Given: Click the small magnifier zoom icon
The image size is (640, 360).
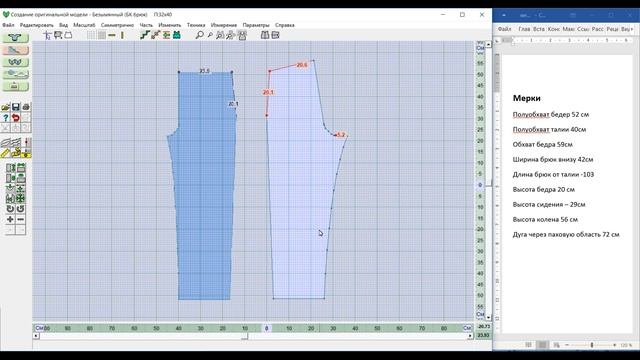Looking at the screenshot, I should click(x=210, y=35).
